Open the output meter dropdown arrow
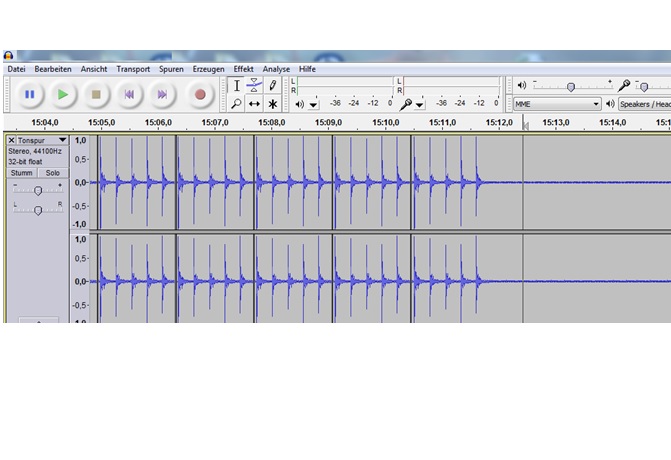Viewport: 671px width, 460px height. tap(313, 104)
